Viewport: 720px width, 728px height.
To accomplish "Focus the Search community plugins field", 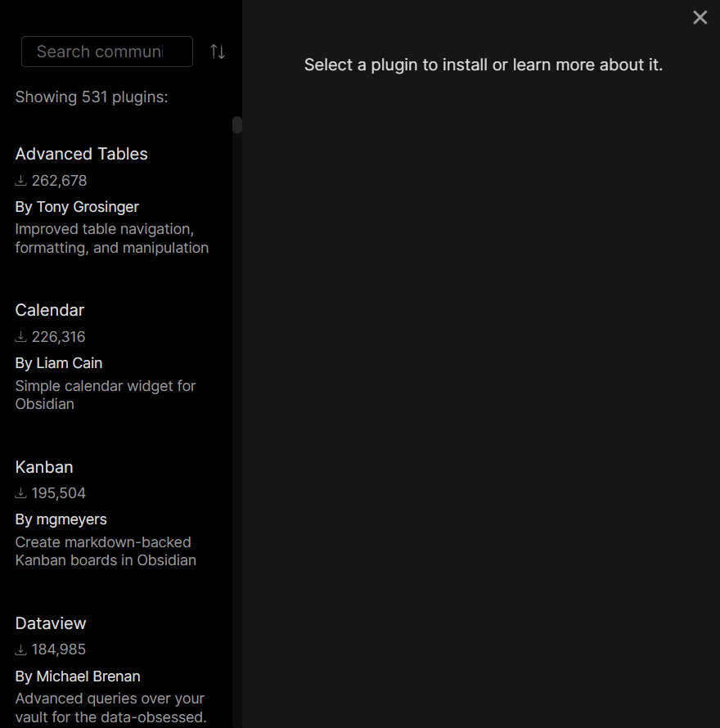I will (106, 52).
